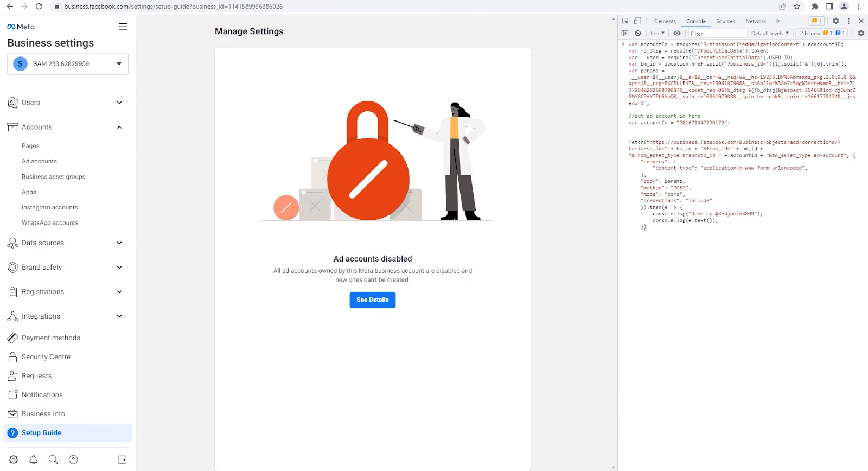This screenshot has width=868, height=471.
Task: Click the search magnifier icon
Action: pos(53,460)
